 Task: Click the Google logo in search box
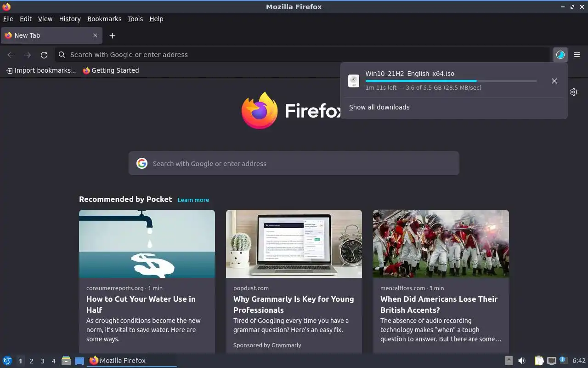click(142, 163)
